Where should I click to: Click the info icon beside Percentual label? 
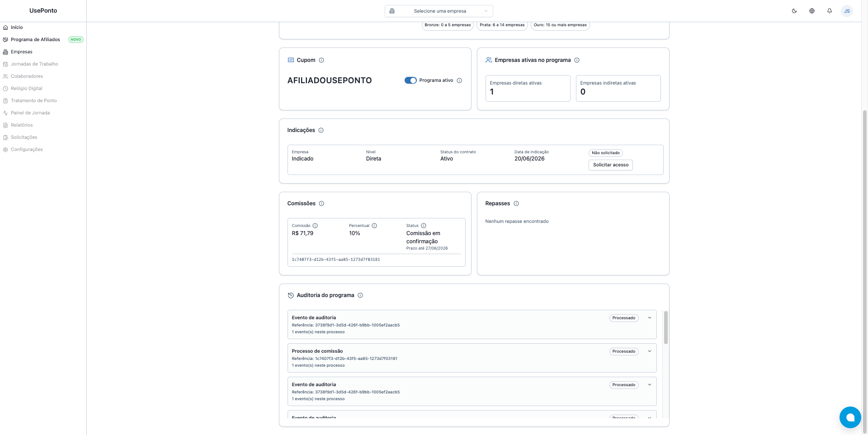pyautogui.click(x=374, y=226)
